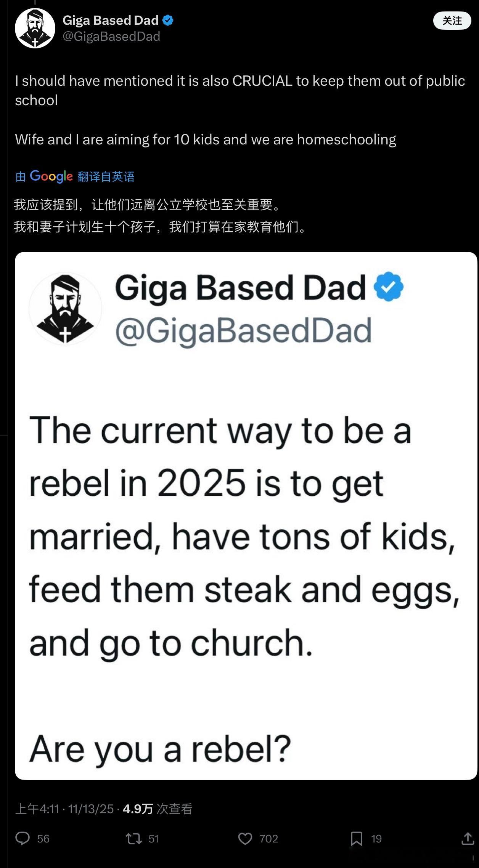Screen dimensions: 479x868
Task: Click the retweet arrows icon
Action: (x=134, y=838)
